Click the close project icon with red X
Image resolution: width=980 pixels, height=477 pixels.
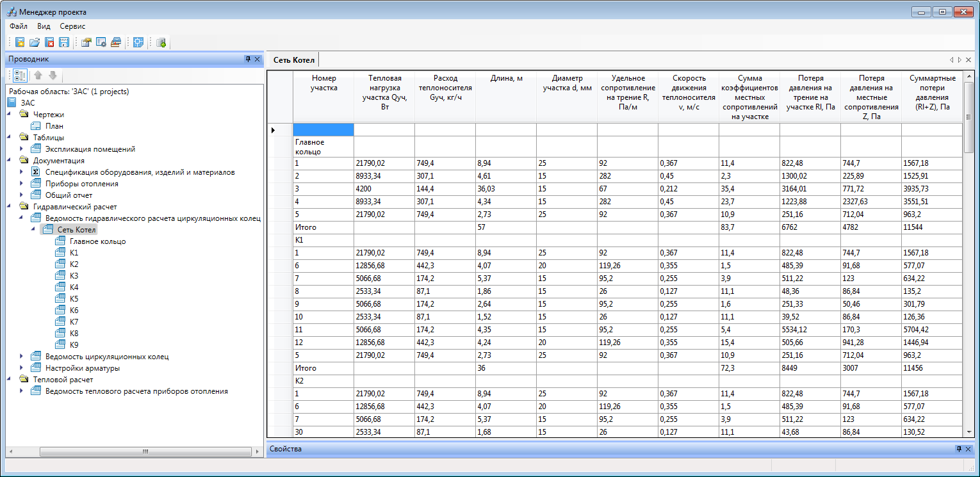click(x=49, y=42)
